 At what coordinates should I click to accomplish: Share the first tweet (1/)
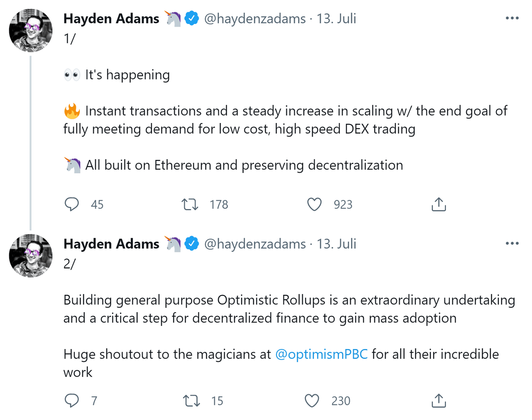coord(439,204)
